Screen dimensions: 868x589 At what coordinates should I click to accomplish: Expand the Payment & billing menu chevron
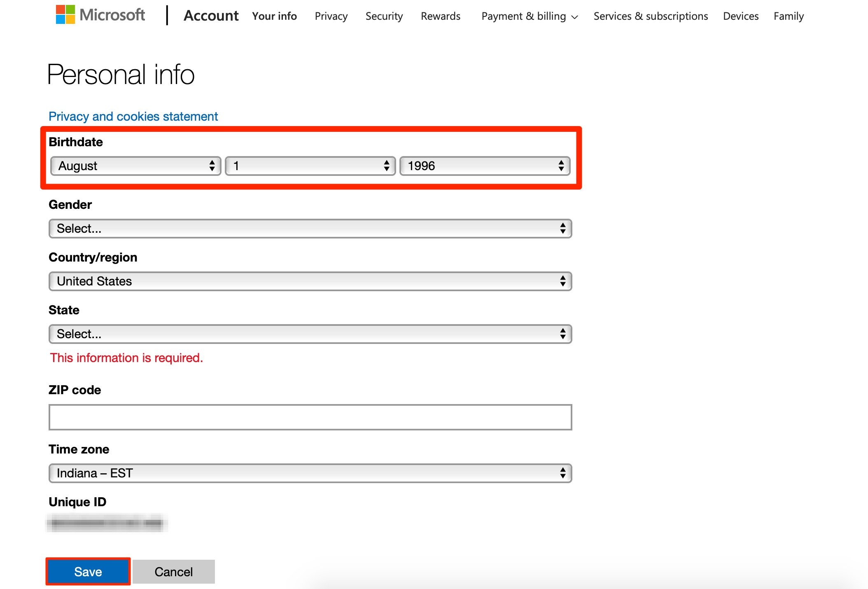(575, 17)
